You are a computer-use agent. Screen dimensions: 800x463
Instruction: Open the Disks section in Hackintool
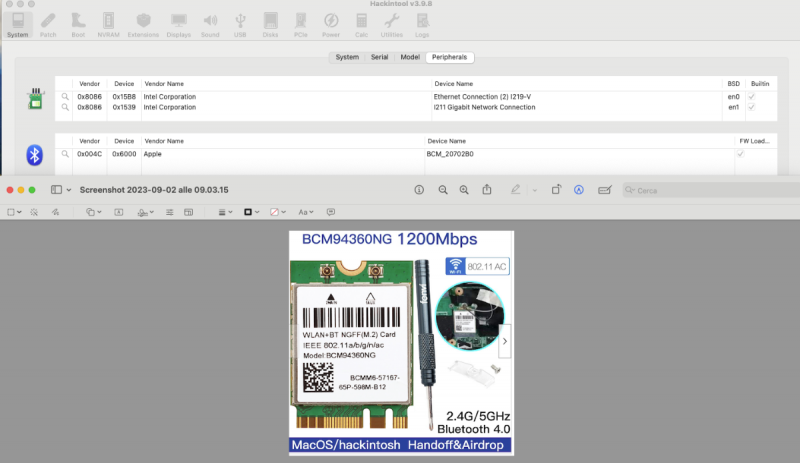[270, 25]
